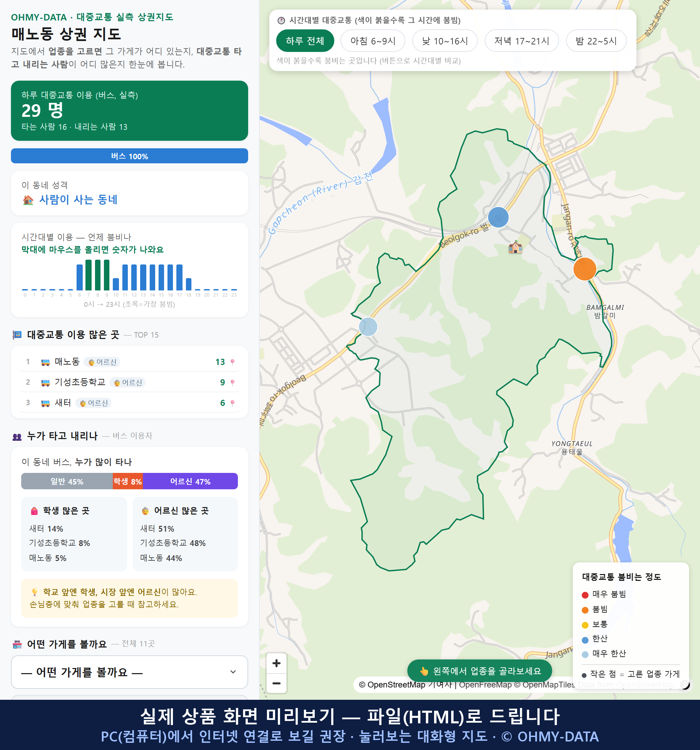Click the 대중교통 이용 많은 곳 section icon
The image size is (700, 750).
pos(17,335)
